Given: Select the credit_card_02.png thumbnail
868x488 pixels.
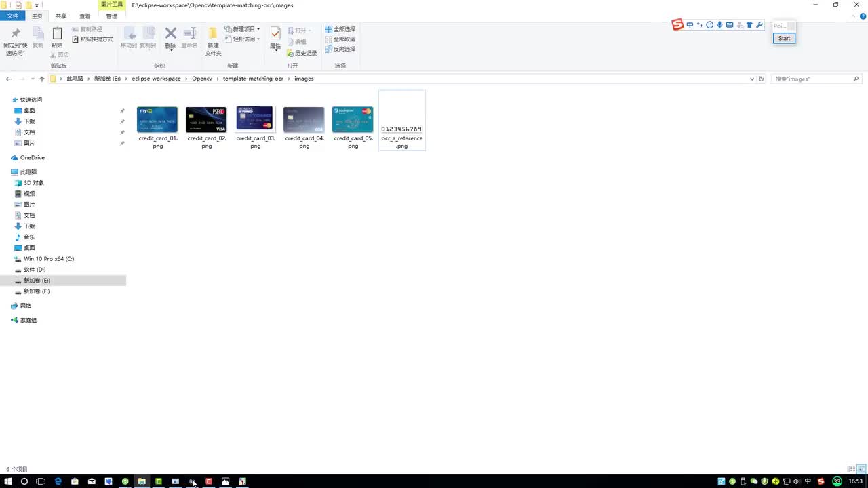Looking at the screenshot, I should (x=206, y=119).
